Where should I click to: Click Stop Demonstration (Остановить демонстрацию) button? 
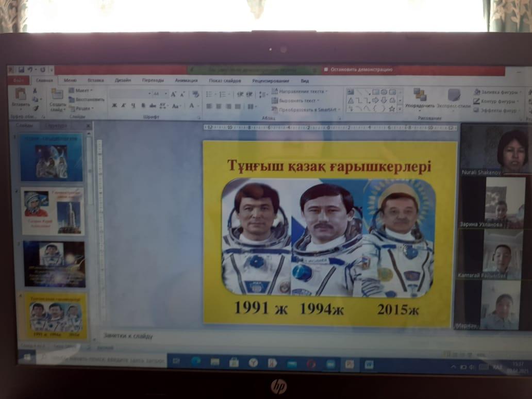tap(358, 70)
